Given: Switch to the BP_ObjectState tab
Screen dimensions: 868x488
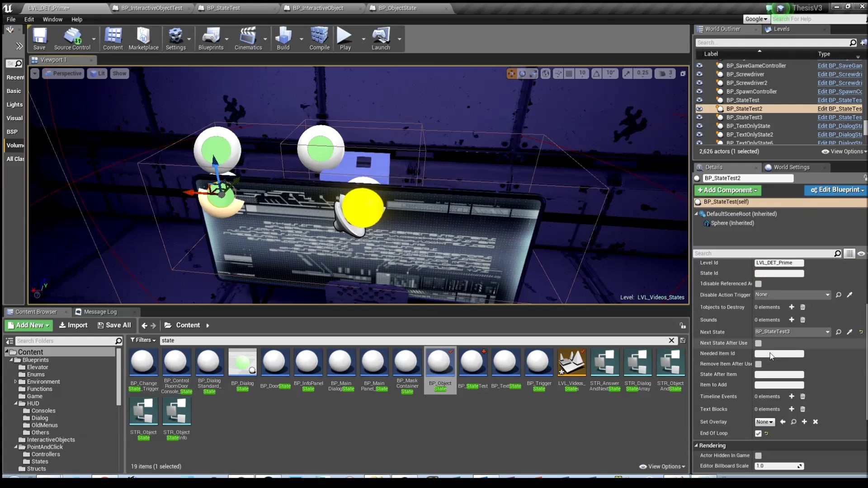Looking at the screenshot, I should coord(397,8).
